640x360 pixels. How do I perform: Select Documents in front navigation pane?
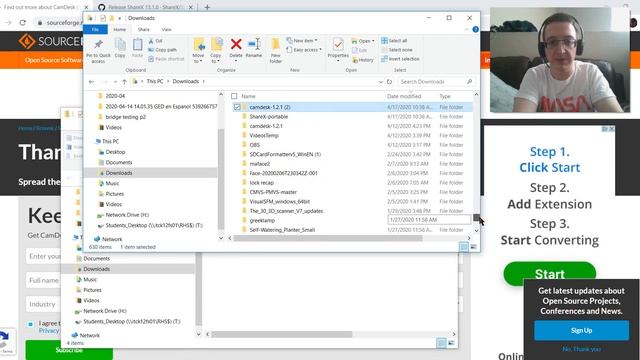click(x=119, y=162)
